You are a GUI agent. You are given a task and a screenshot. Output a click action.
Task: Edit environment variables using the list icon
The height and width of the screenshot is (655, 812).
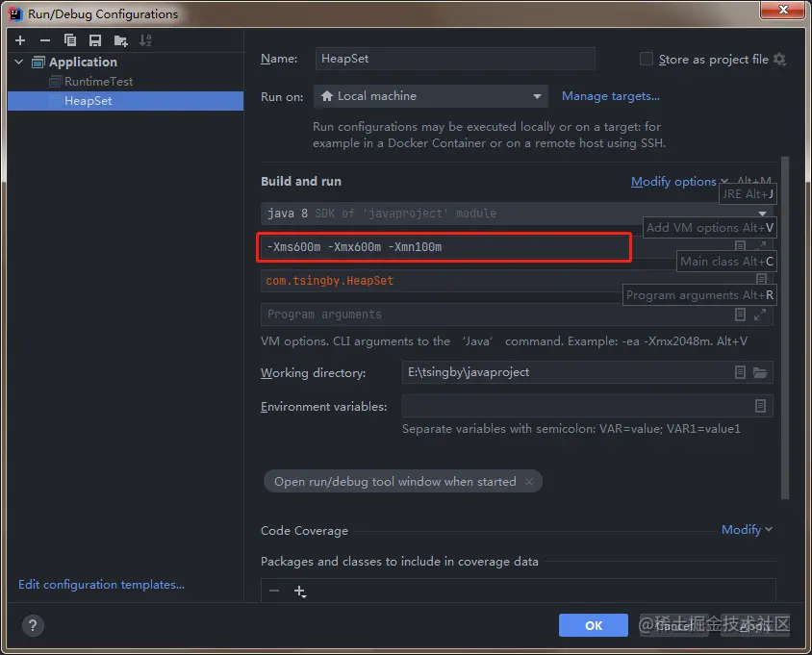[760, 406]
